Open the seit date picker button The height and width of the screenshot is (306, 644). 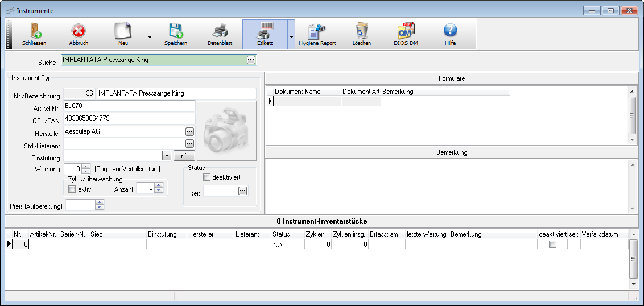242,191
